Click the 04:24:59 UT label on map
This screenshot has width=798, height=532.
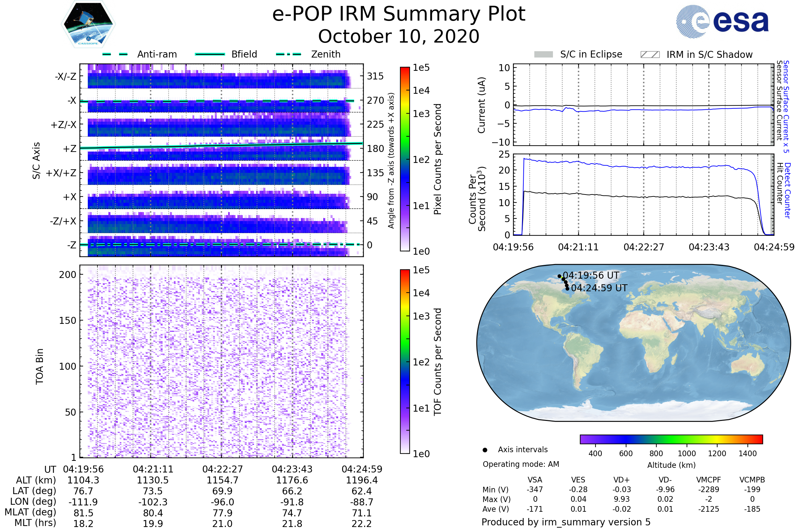point(599,288)
